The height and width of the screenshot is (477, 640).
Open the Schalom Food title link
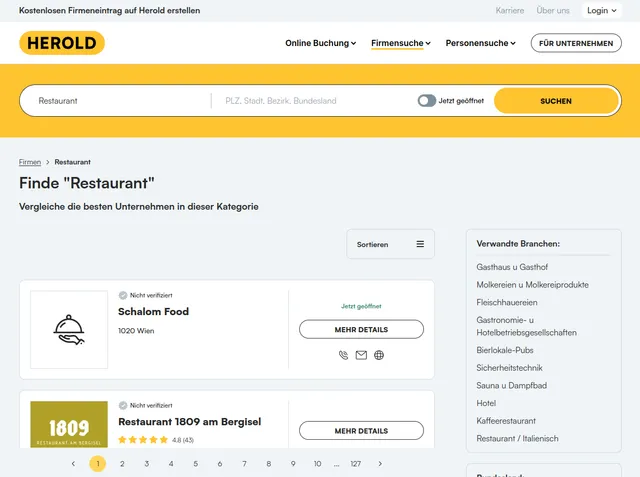point(153,311)
